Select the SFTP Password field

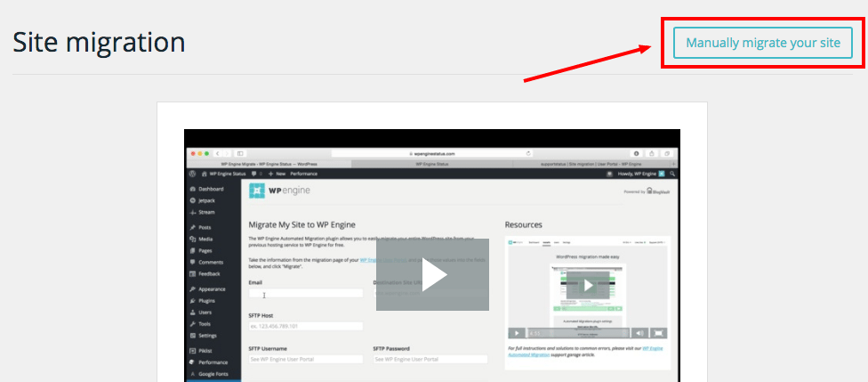pyautogui.click(x=430, y=359)
